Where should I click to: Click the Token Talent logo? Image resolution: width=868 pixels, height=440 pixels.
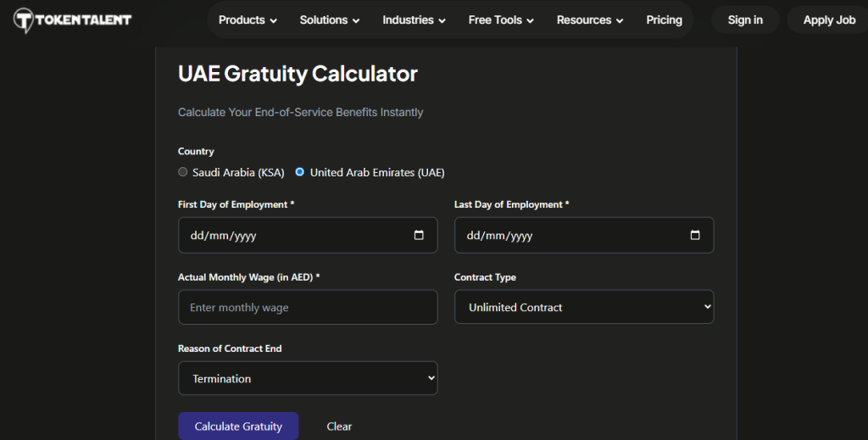pyautogui.click(x=73, y=19)
